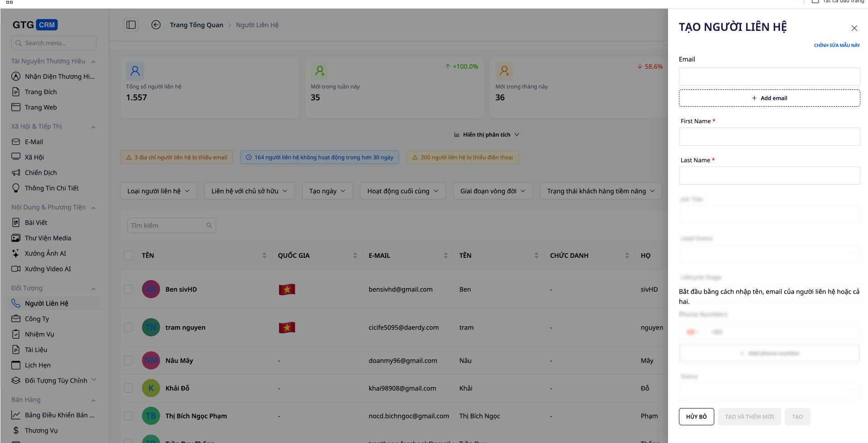Expand Hiển thị phân tích section

coord(487,135)
